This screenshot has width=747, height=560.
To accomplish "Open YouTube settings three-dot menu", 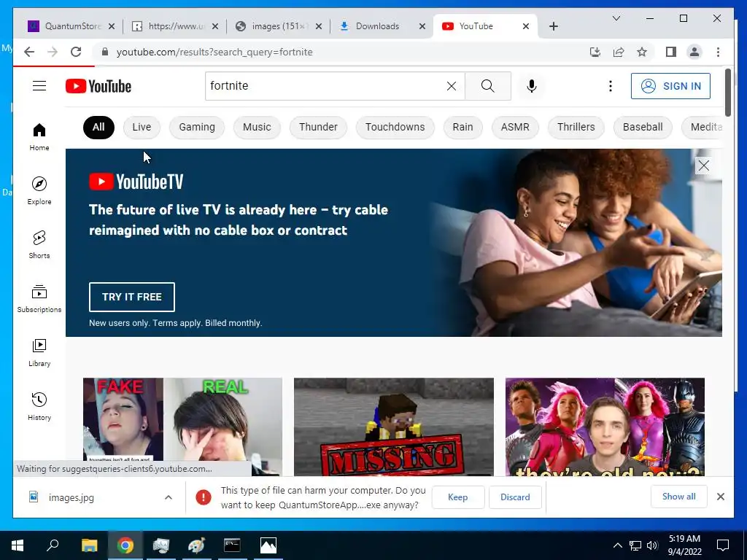I will tap(611, 86).
